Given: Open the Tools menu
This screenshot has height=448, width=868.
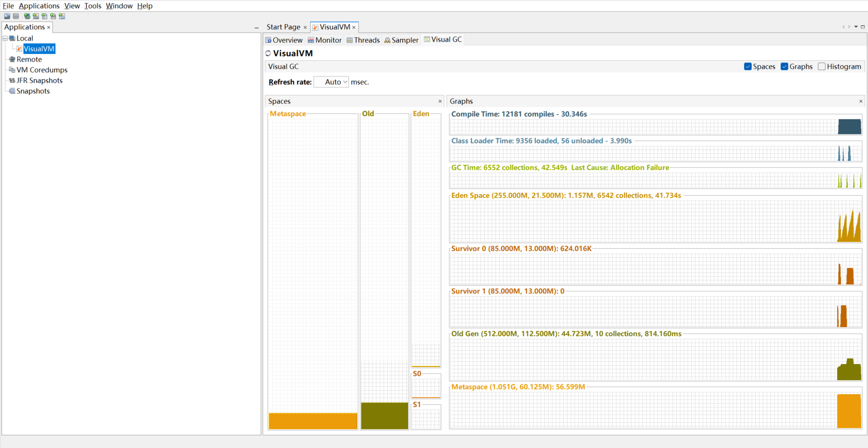Looking at the screenshot, I should pyautogui.click(x=93, y=6).
